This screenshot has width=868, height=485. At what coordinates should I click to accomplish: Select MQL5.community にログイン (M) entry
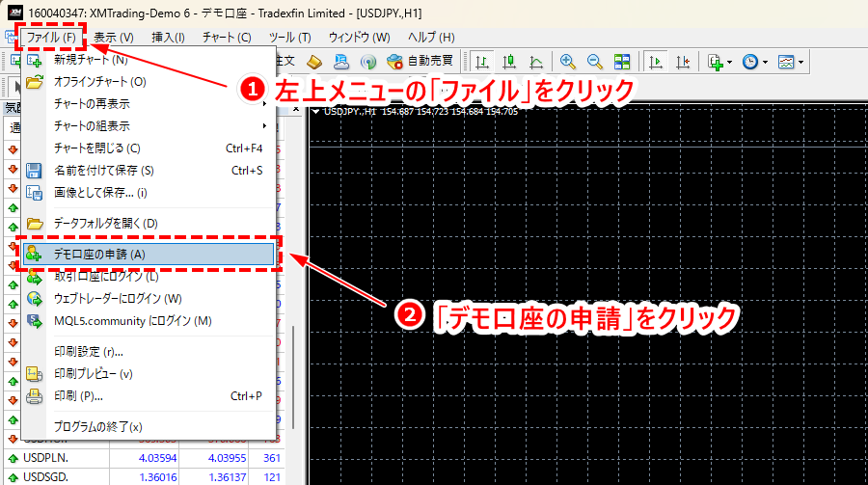(149, 321)
